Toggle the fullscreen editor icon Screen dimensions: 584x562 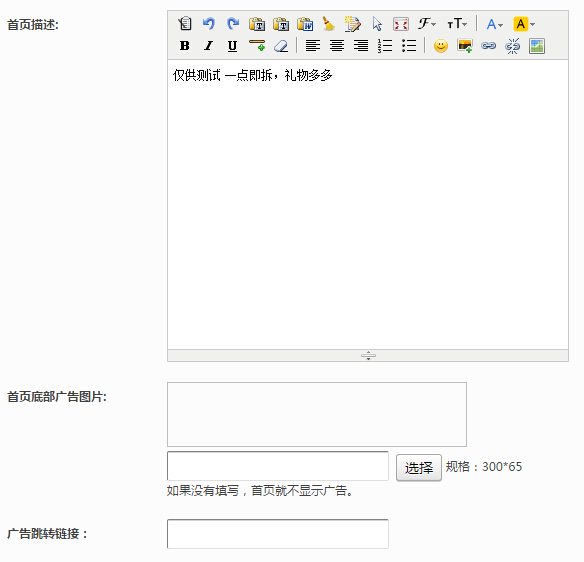point(401,24)
